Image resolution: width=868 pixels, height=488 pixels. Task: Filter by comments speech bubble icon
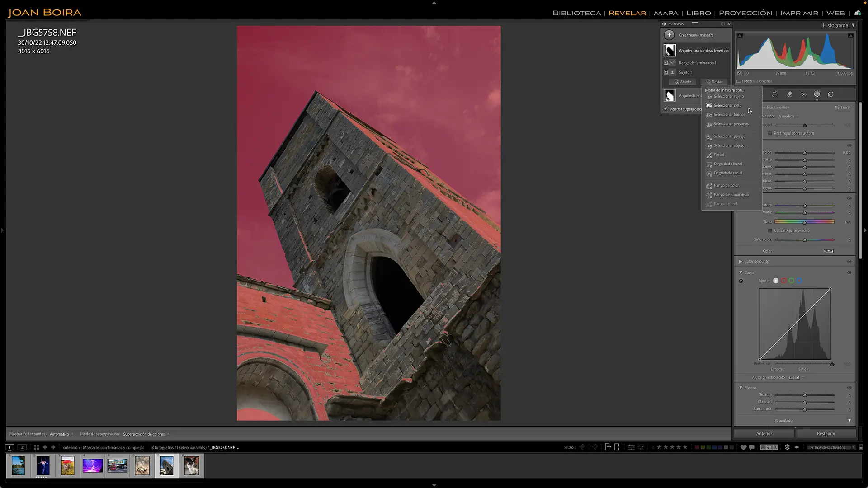tap(751, 447)
